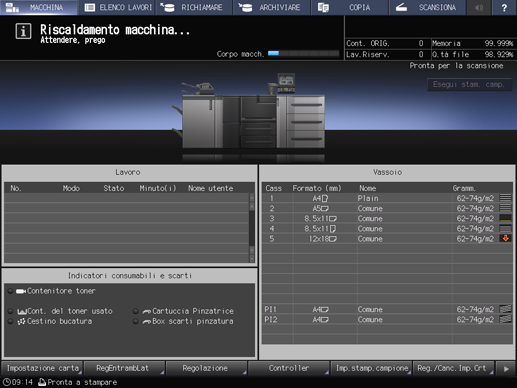Click the info icon beside Riscaldamento macchina

23,31
